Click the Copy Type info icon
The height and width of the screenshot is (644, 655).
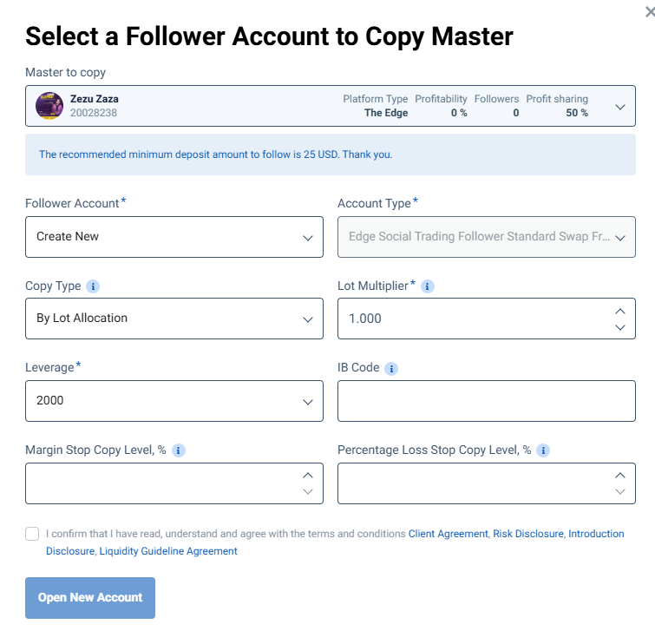[93, 286]
